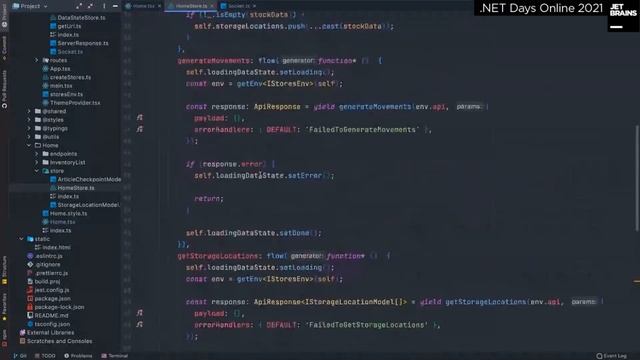640x360 pixels.
Task: Open the Problems tool window
Action: (x=78, y=356)
